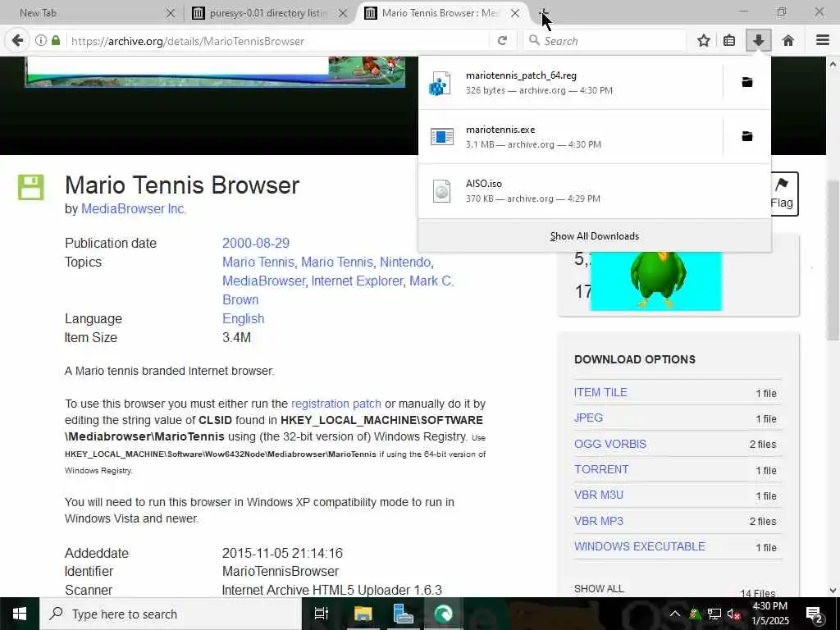Click the address bar URL field
Image resolution: width=840 pixels, height=630 pixels.
pos(279,41)
